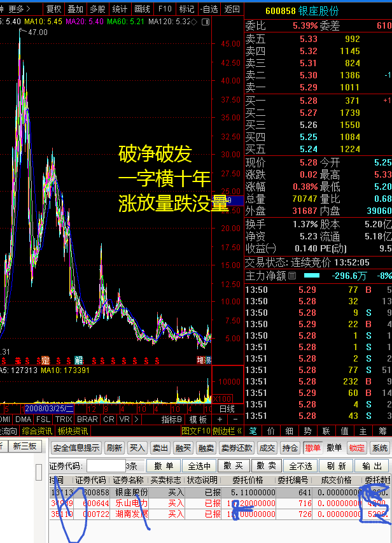The height and width of the screenshot is (543, 392).
Task: Click the 买入 buy button
Action: point(137,448)
